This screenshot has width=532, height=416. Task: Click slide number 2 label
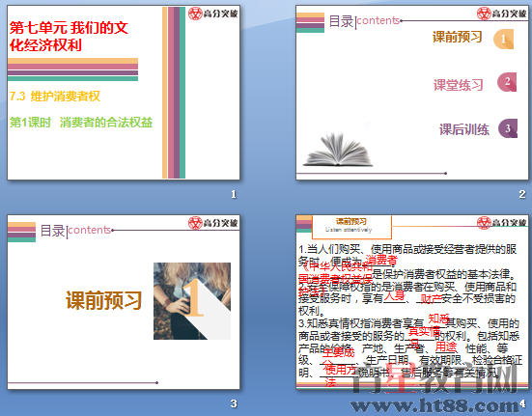(522, 194)
